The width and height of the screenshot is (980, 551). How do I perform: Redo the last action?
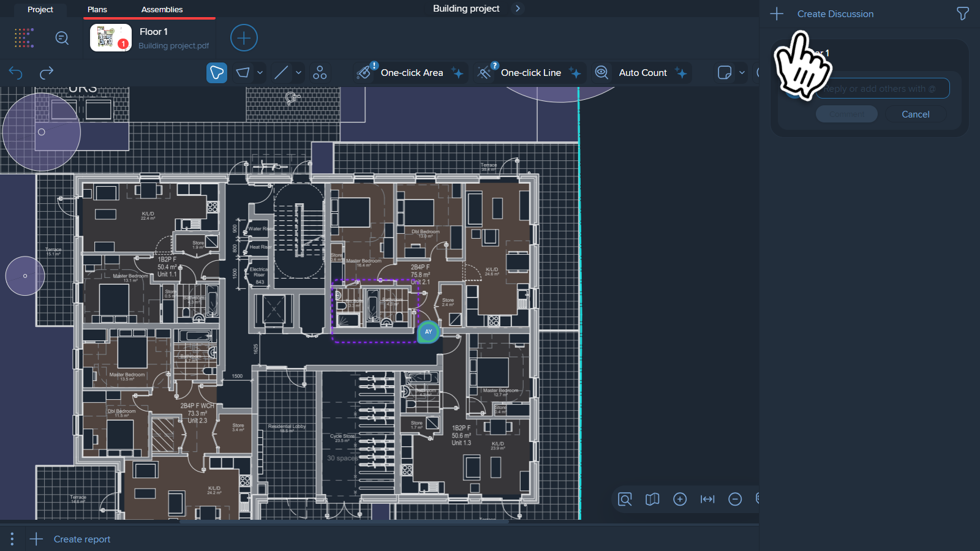(x=47, y=73)
